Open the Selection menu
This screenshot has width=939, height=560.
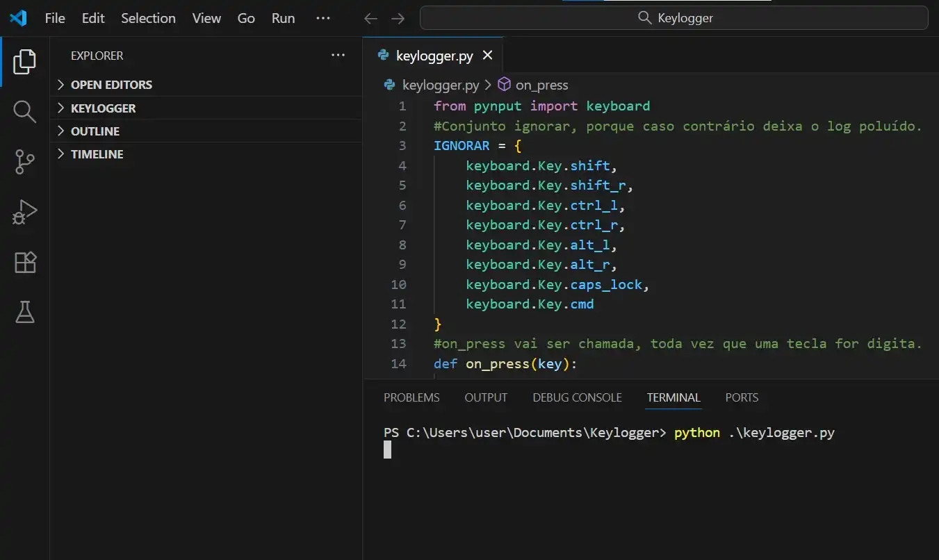(x=148, y=19)
